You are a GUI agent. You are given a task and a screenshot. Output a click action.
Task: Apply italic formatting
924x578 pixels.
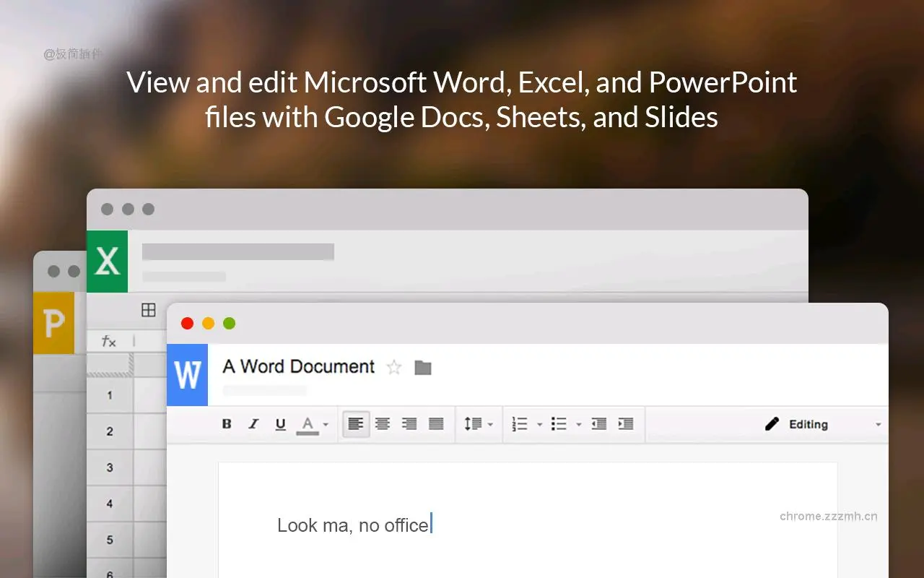coord(253,424)
